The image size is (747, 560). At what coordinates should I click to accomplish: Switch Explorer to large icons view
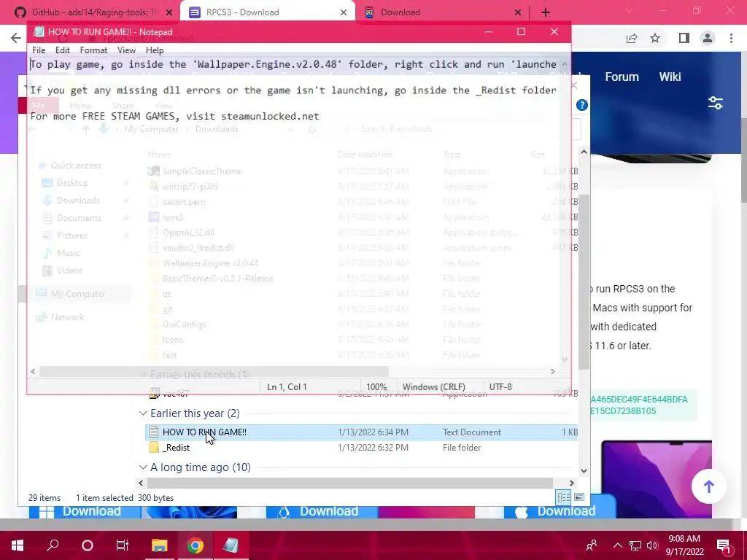[x=579, y=497]
